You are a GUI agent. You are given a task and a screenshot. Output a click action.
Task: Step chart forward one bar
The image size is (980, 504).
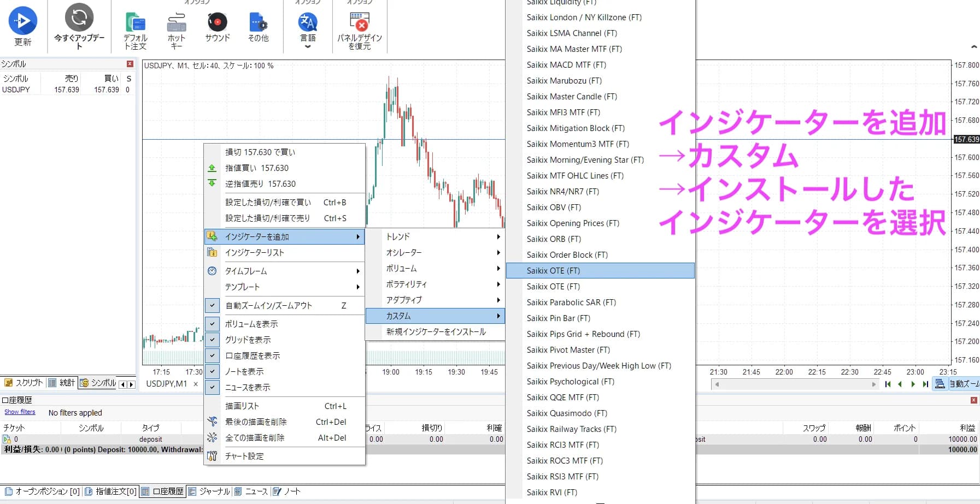point(913,384)
